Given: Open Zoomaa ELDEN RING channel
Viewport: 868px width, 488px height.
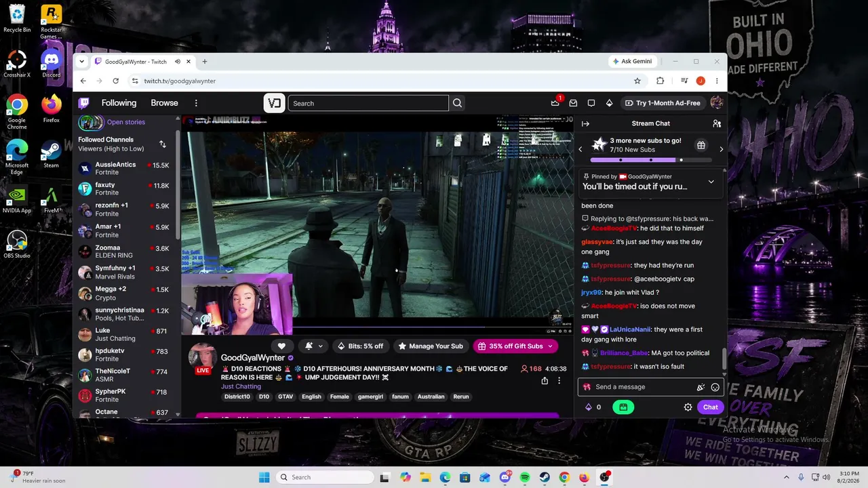Looking at the screenshot, I should pyautogui.click(x=124, y=251).
